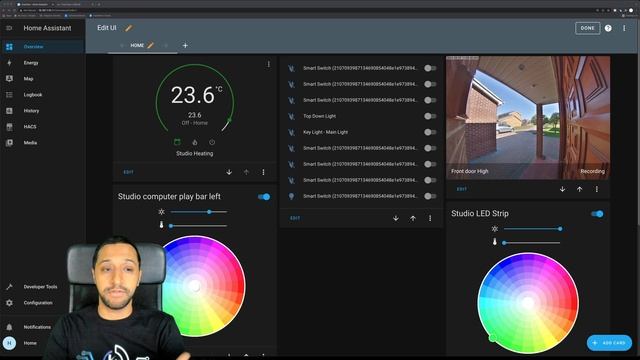This screenshot has height=360, width=640.
Task: Open the thermostat card's top three-dot menu
Action: [x=268, y=64]
